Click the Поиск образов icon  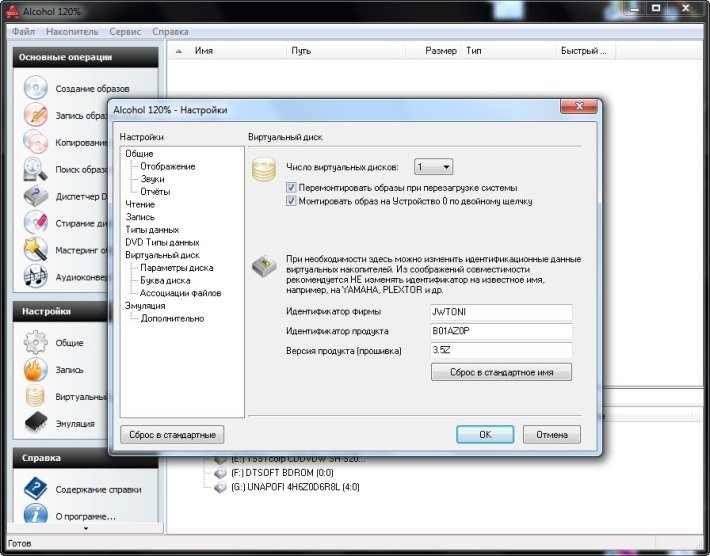click(x=36, y=169)
